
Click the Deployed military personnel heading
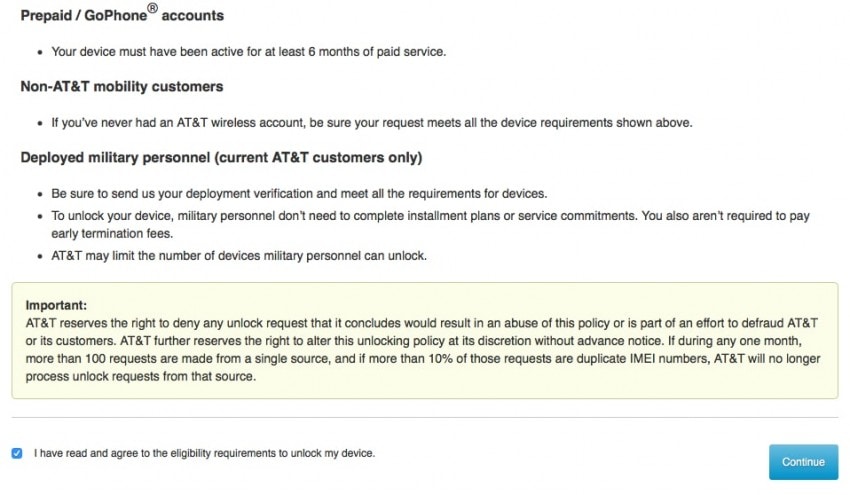point(221,158)
